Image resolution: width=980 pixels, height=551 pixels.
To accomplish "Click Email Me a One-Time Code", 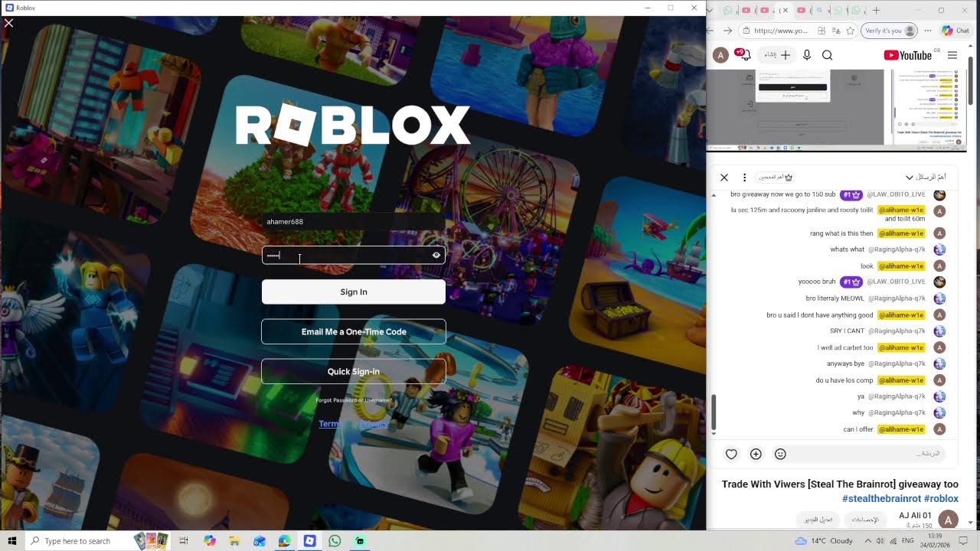I will pyautogui.click(x=354, y=331).
